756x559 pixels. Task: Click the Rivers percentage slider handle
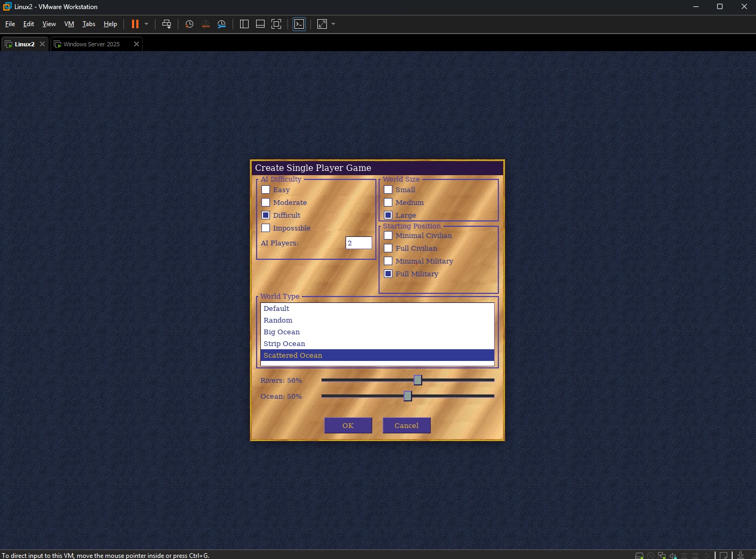tap(418, 380)
